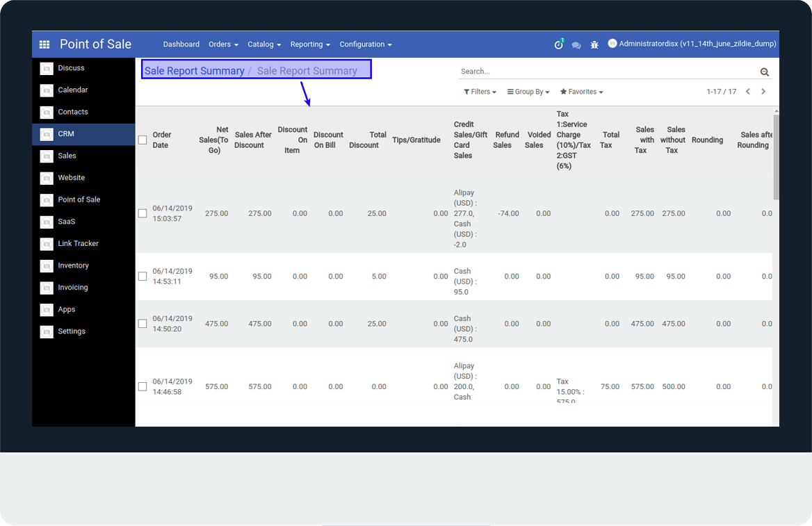This screenshot has height=526, width=812.
Task: Select the 14:50:20 order row checkbox
Action: click(143, 324)
